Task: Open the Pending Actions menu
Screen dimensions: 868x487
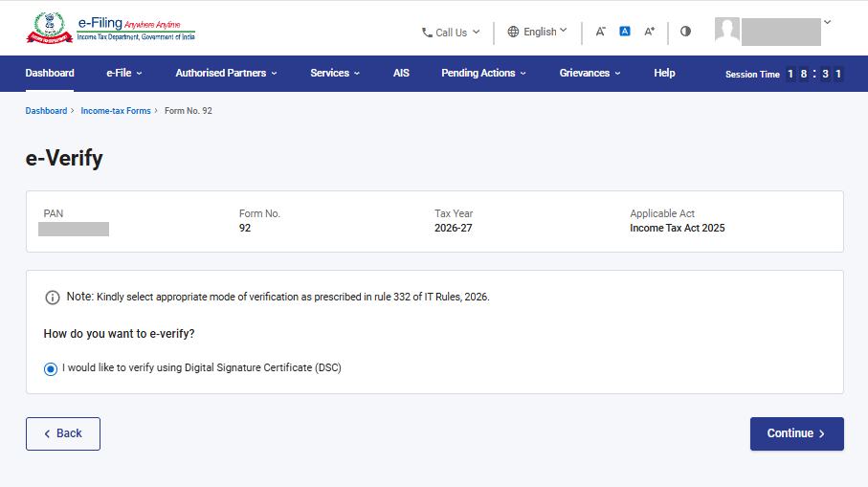Action: point(483,73)
